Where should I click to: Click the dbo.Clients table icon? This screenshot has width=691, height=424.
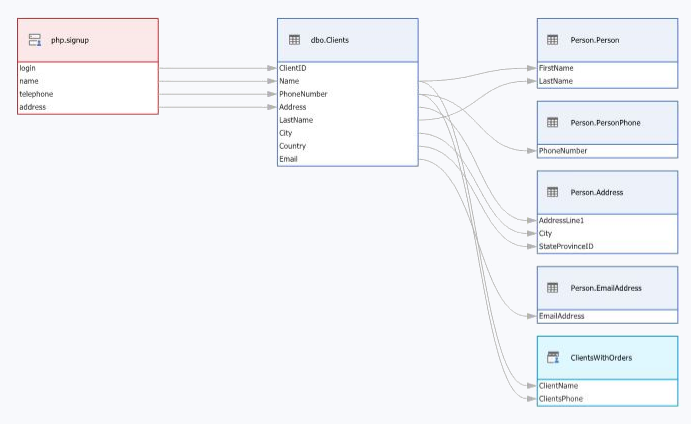pos(294,40)
